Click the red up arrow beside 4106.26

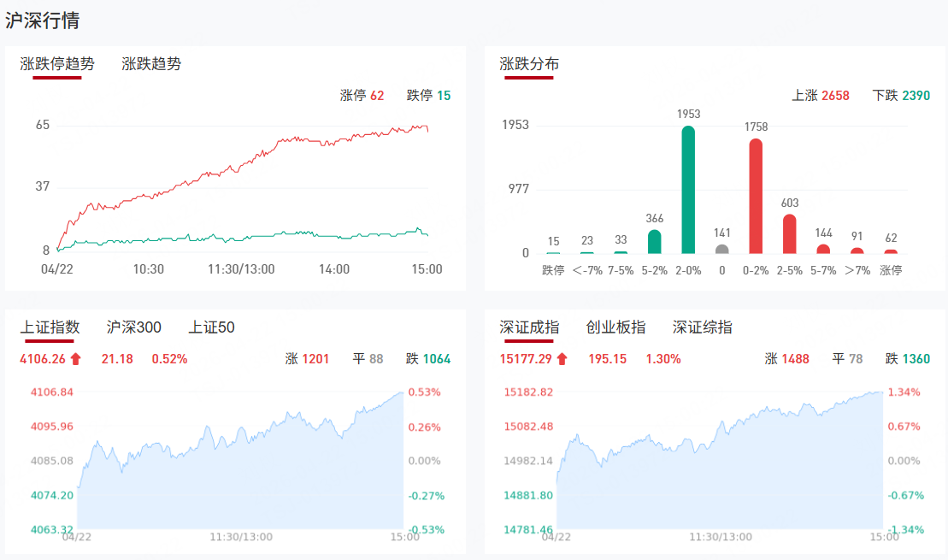click(75, 359)
